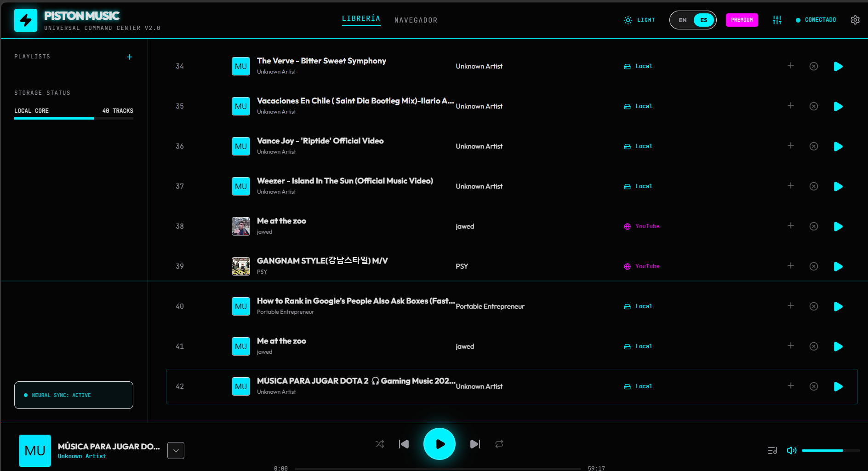Remove How to Rank in Google's track

click(x=814, y=306)
